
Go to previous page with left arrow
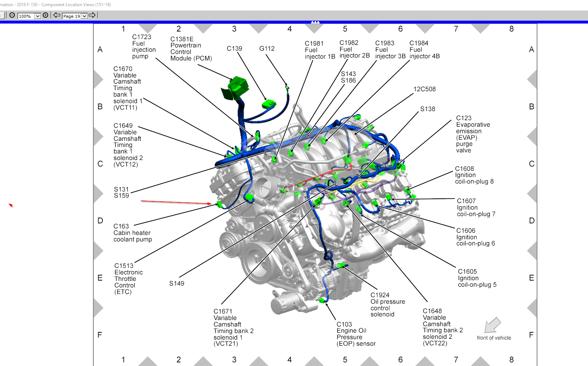pos(56,15)
